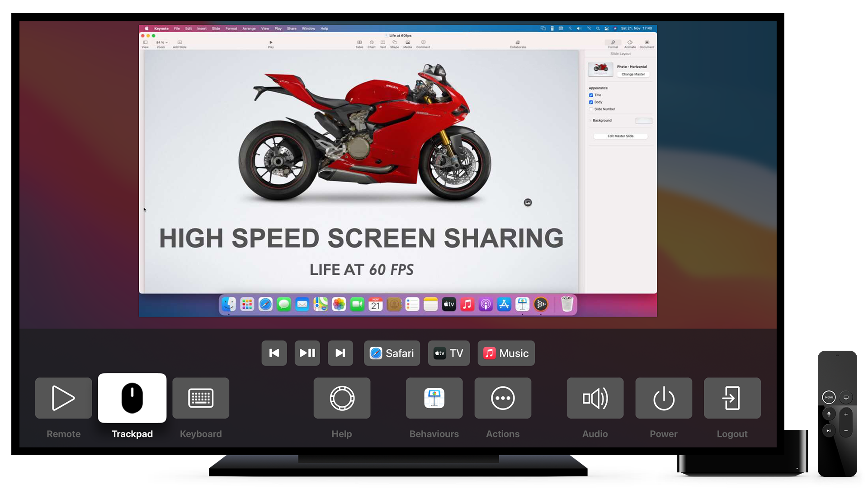Expand the Background section

(x=590, y=120)
